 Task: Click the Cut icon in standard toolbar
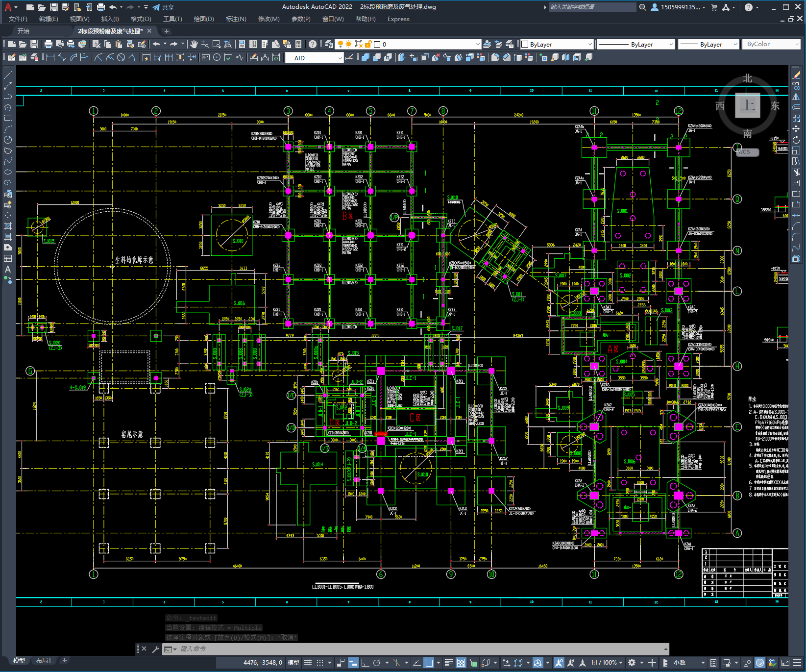[x=97, y=44]
